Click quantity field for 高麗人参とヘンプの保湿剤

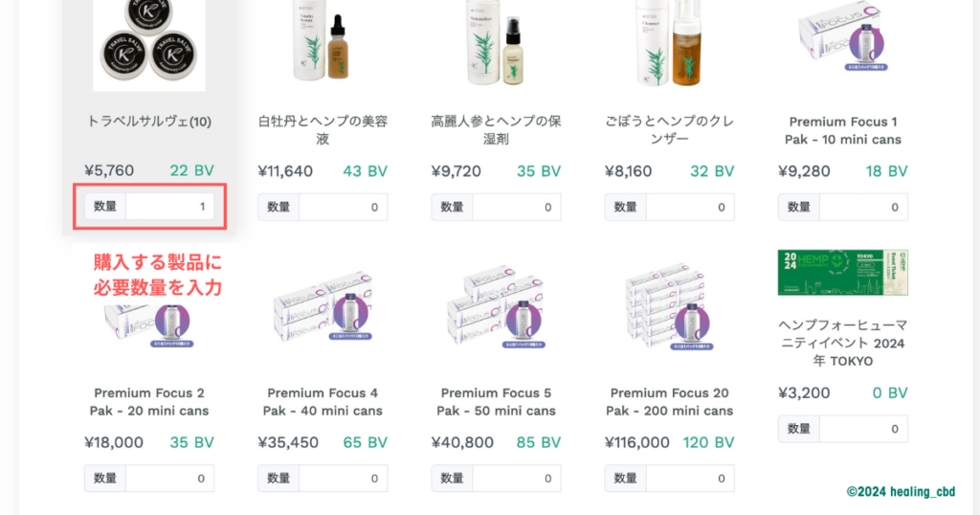[517, 207]
